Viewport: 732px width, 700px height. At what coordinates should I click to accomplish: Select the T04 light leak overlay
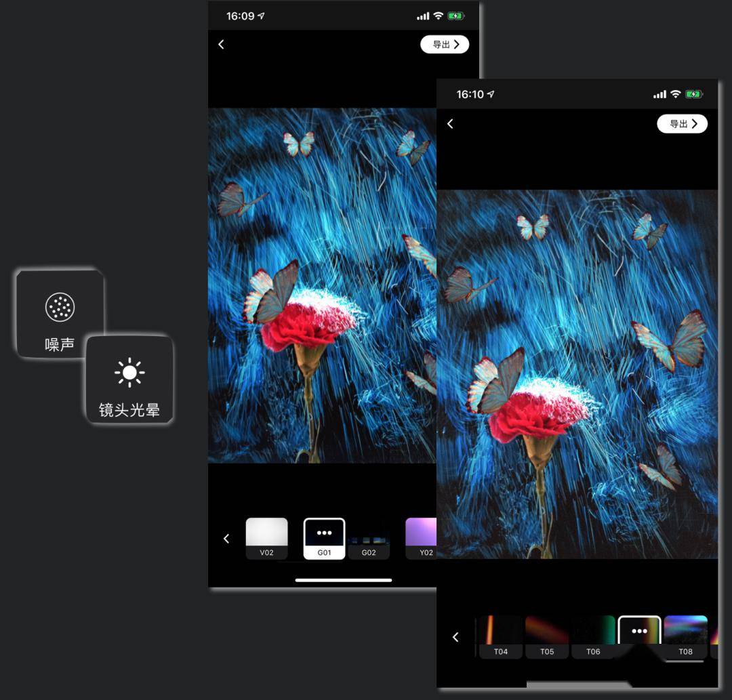pyautogui.click(x=500, y=636)
